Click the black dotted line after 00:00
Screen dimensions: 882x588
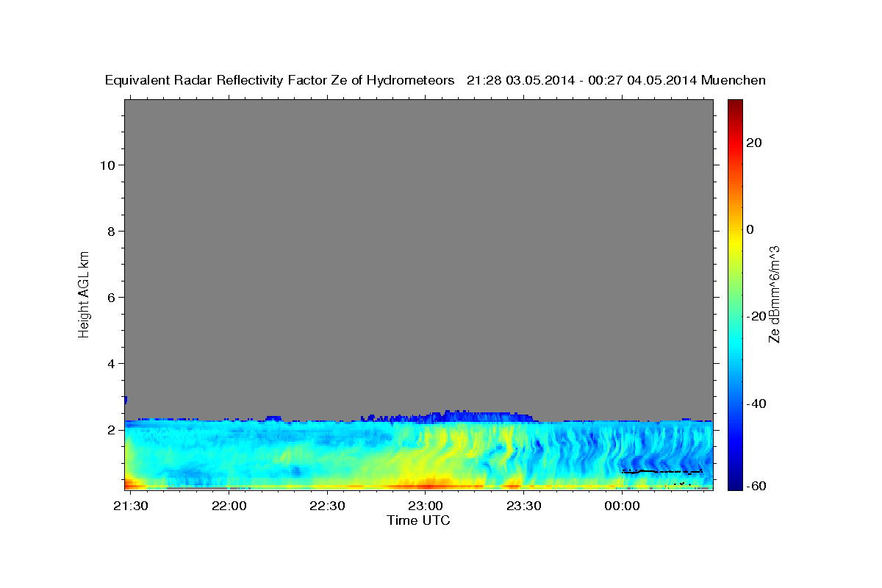point(662,471)
